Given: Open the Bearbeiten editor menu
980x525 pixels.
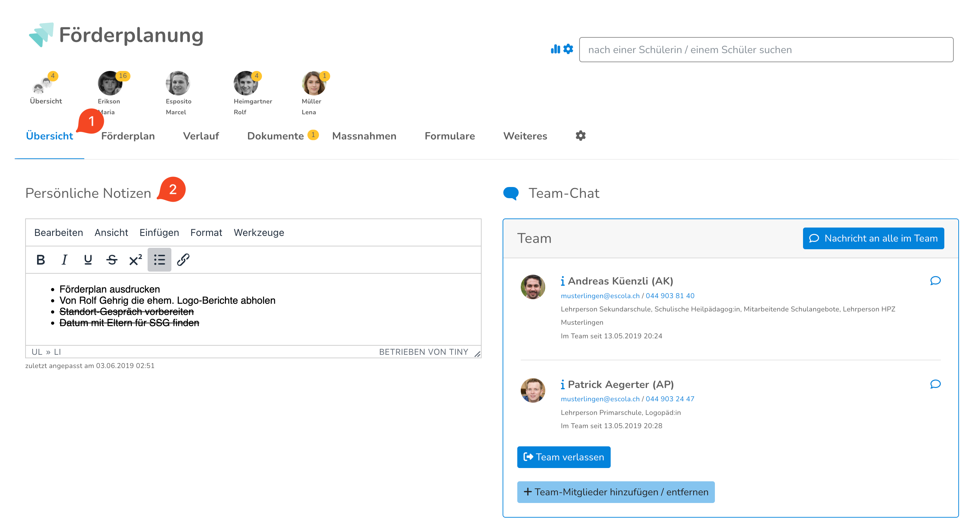Looking at the screenshot, I should point(59,232).
